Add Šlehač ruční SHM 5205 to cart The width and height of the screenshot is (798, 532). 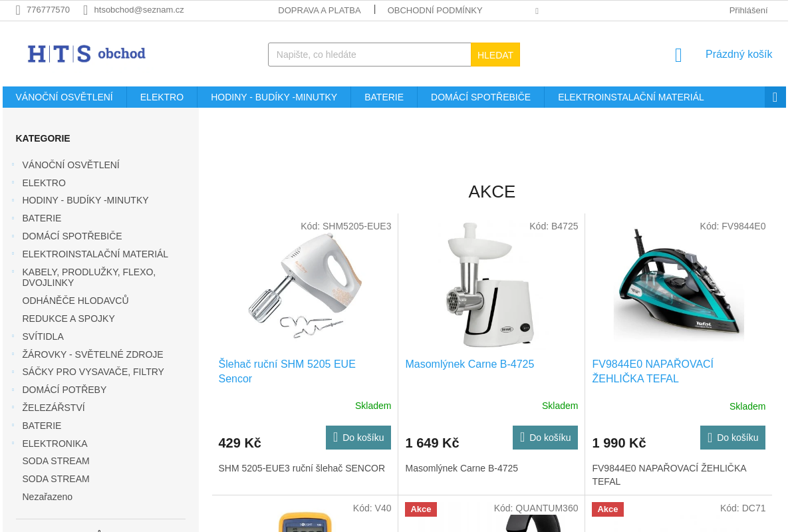358,438
